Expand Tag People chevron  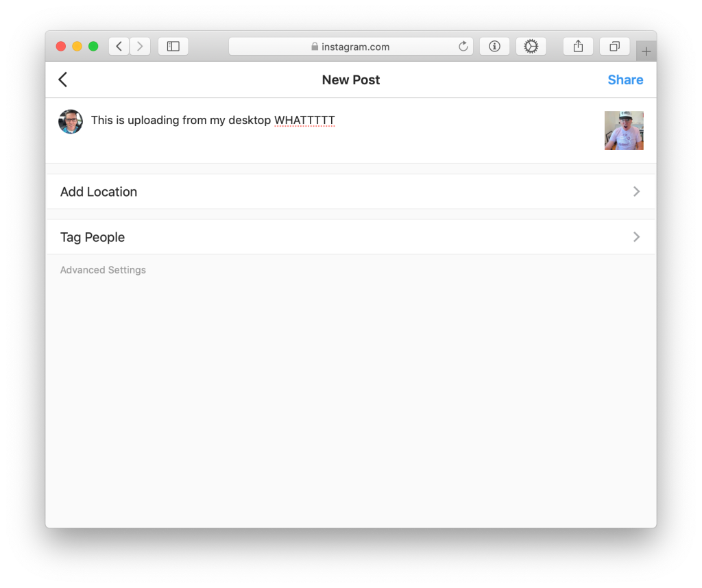click(x=636, y=236)
